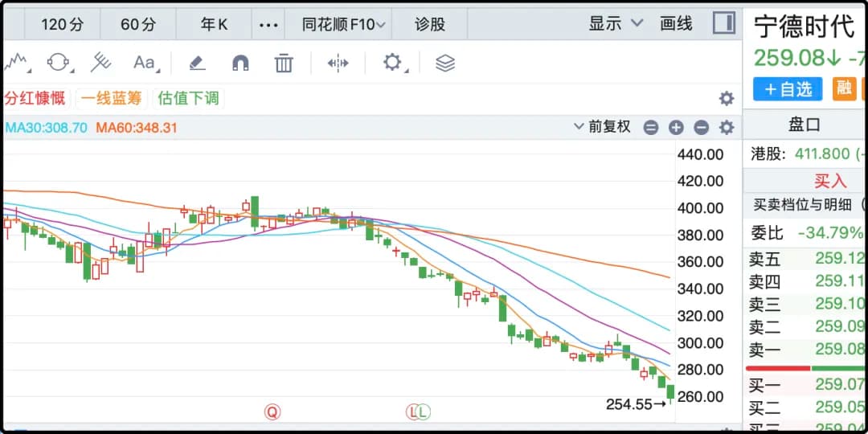Screen dimensions: 868x434
Task: Click the 一线蓝筹 tag
Action: (x=111, y=99)
